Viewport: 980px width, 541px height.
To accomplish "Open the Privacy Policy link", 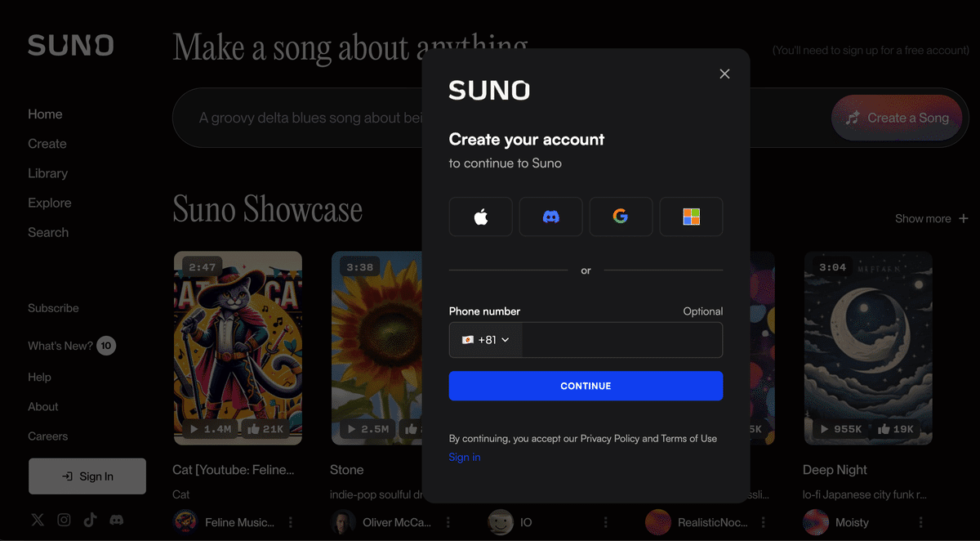I will click(609, 439).
